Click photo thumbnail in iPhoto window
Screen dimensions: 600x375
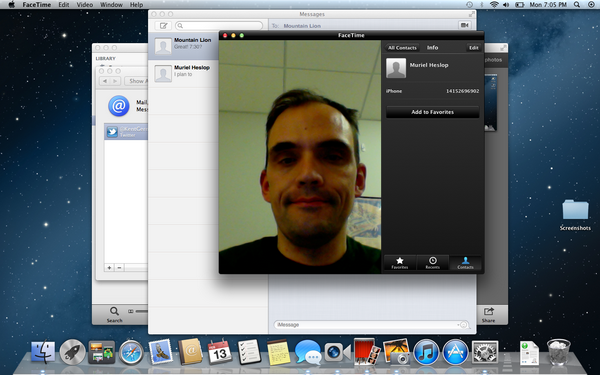(491, 103)
